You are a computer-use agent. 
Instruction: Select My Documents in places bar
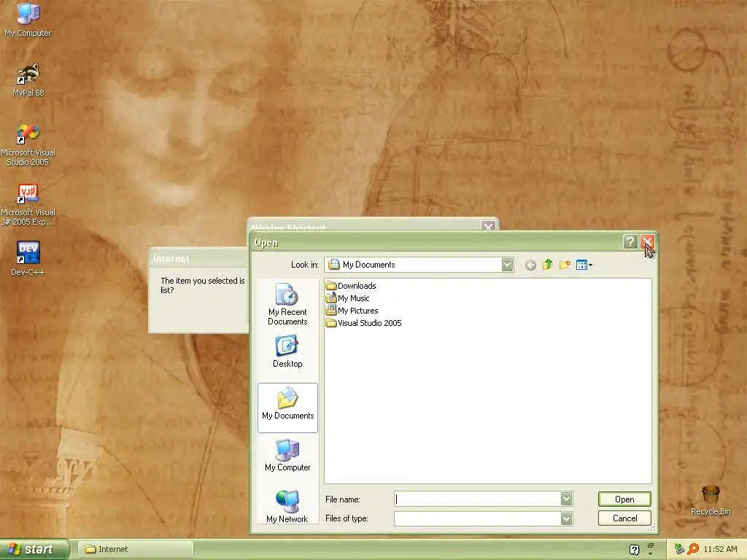[287, 408]
